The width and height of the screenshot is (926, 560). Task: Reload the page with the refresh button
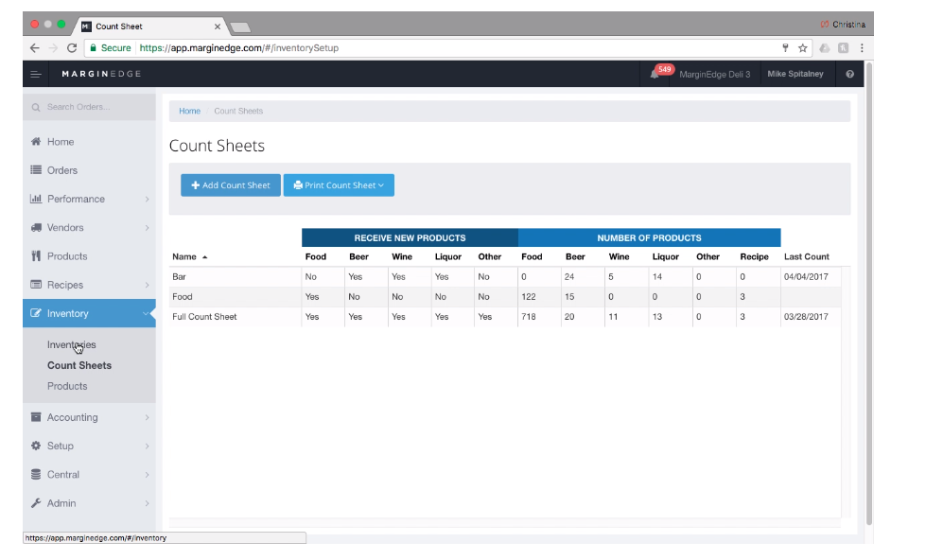coord(72,47)
